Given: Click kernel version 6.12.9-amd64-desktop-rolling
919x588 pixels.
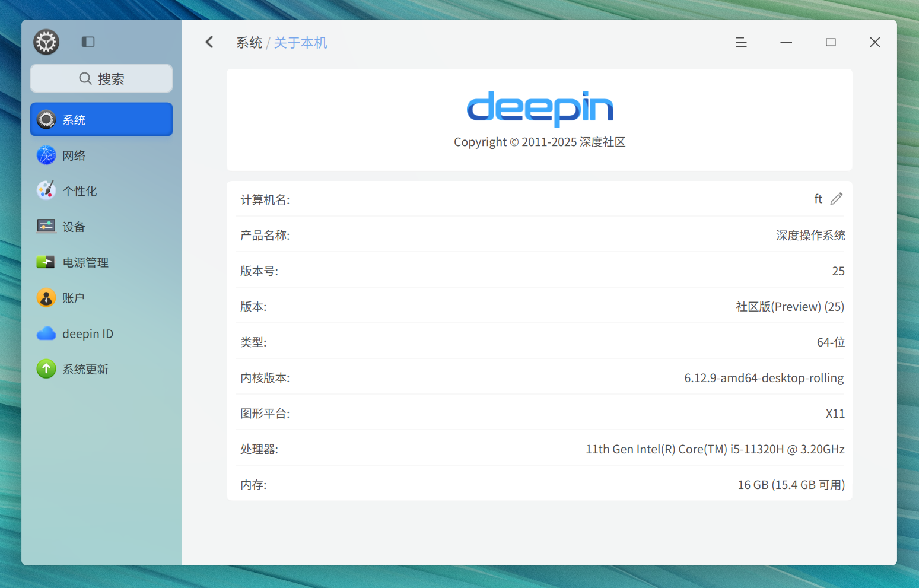Looking at the screenshot, I should click(x=764, y=378).
